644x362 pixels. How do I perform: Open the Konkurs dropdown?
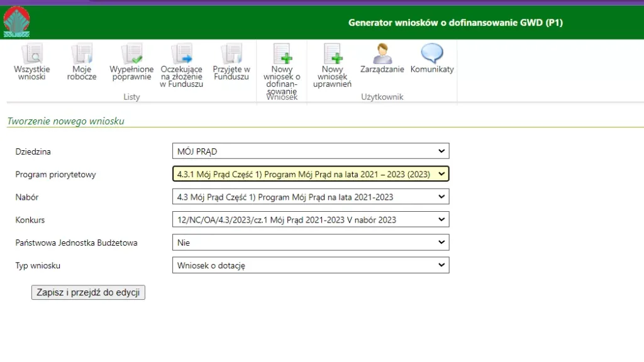[x=311, y=220]
